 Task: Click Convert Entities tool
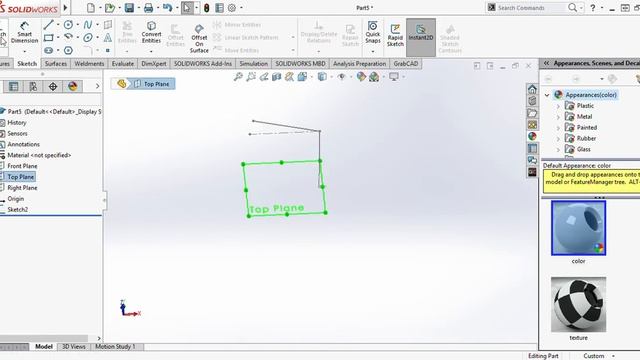pos(151,32)
